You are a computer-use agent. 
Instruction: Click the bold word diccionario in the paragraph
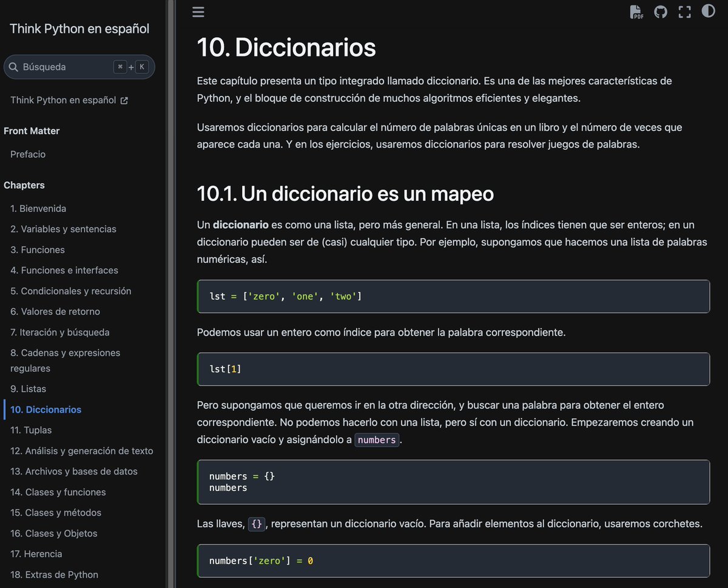[x=241, y=225]
